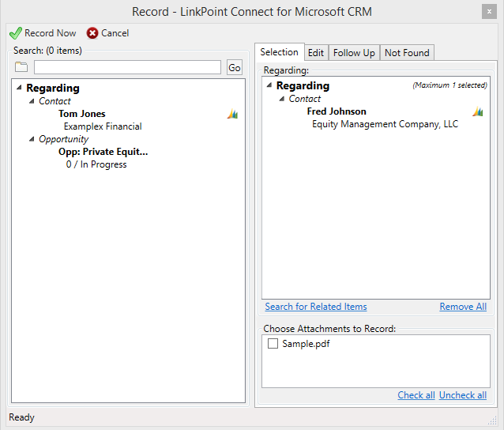Select Fred Johnson in the Selection pane
Image resolution: width=504 pixels, height=430 pixels.
pos(337,111)
